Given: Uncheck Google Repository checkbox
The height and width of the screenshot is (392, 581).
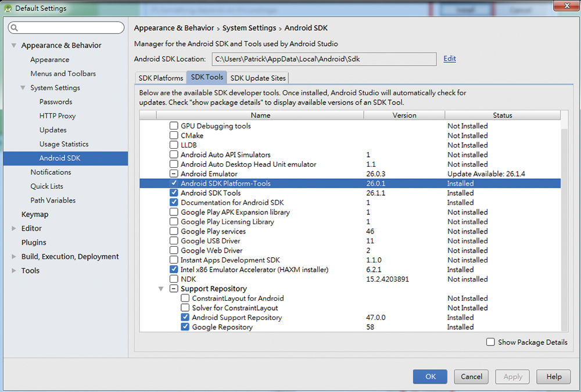Looking at the screenshot, I should [x=185, y=327].
